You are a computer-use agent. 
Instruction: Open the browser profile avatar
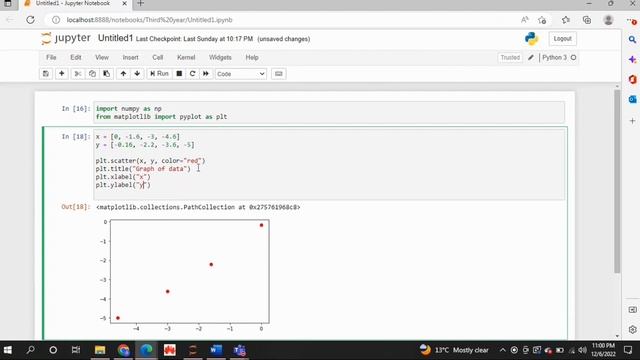pyautogui.click(x=608, y=20)
